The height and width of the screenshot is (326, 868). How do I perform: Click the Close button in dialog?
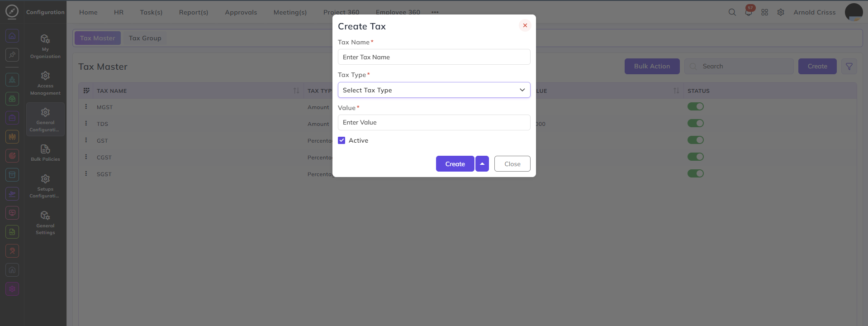pyautogui.click(x=512, y=164)
